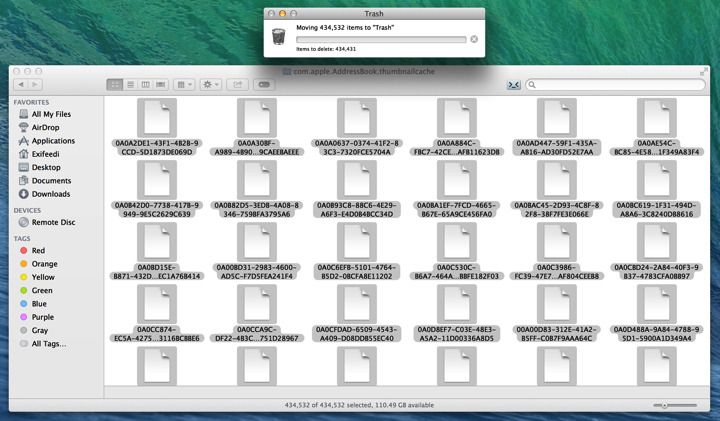Click the Finder search field
The width and height of the screenshot is (720, 421).
click(x=616, y=84)
